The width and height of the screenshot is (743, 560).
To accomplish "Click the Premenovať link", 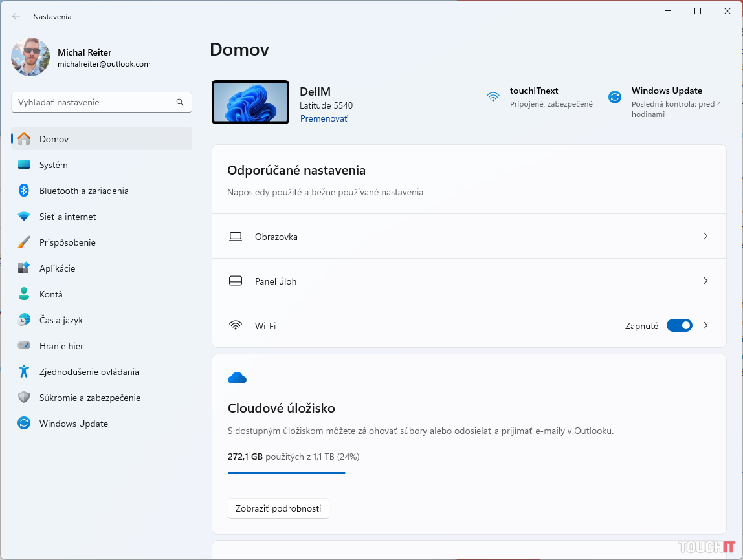I will [x=324, y=119].
